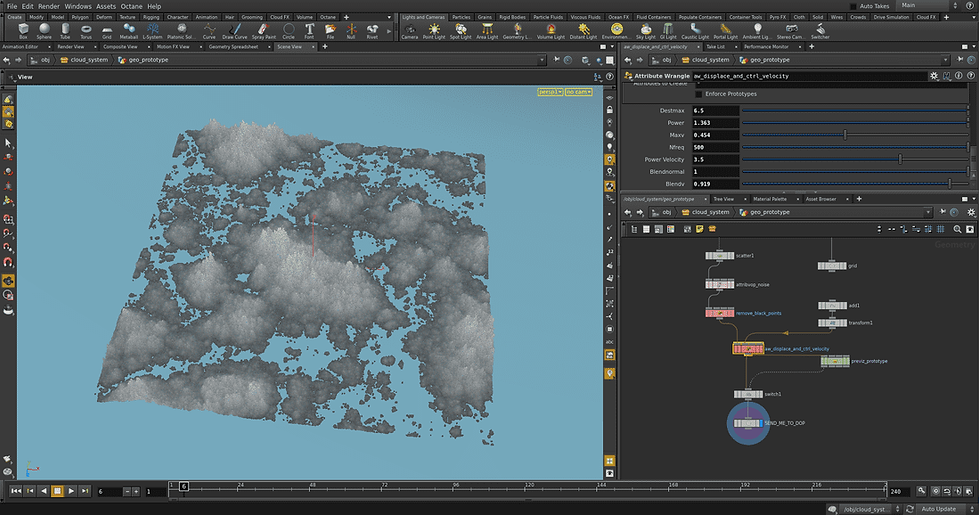Open the parameter pane gear menu
Viewport: 979px width, 515px height.
pos(933,76)
